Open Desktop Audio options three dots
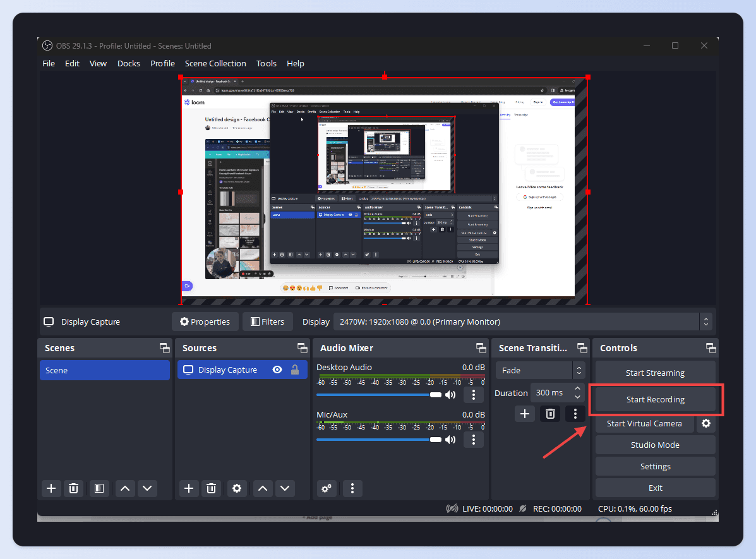The height and width of the screenshot is (559, 756). (x=474, y=395)
